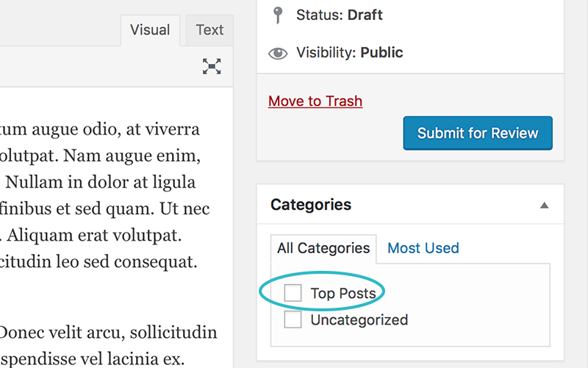Image resolution: width=588 pixels, height=368 pixels.
Task: Check the Uncategorized category checkbox
Action: tap(293, 319)
